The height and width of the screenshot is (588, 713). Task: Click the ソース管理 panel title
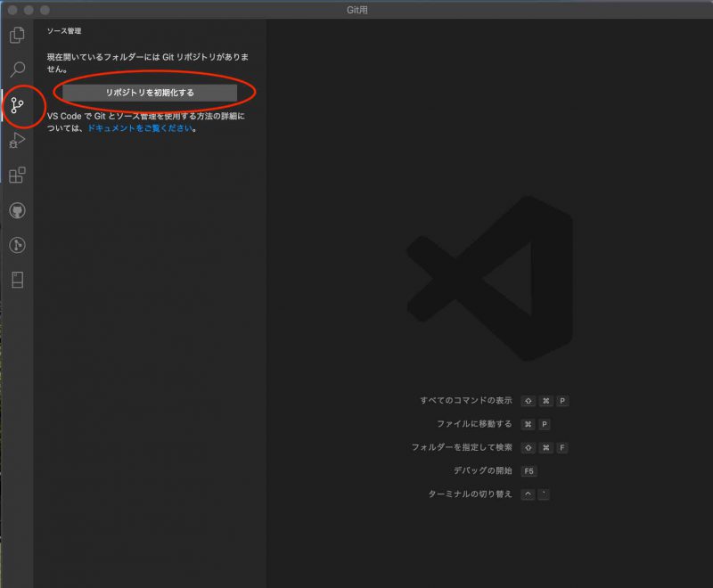pyautogui.click(x=64, y=31)
